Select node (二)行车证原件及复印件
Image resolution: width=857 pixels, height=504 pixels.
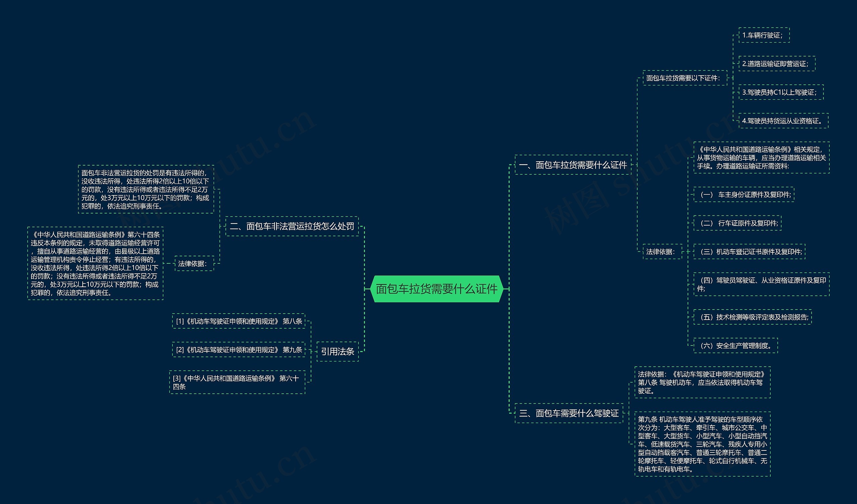pyautogui.click(x=737, y=223)
